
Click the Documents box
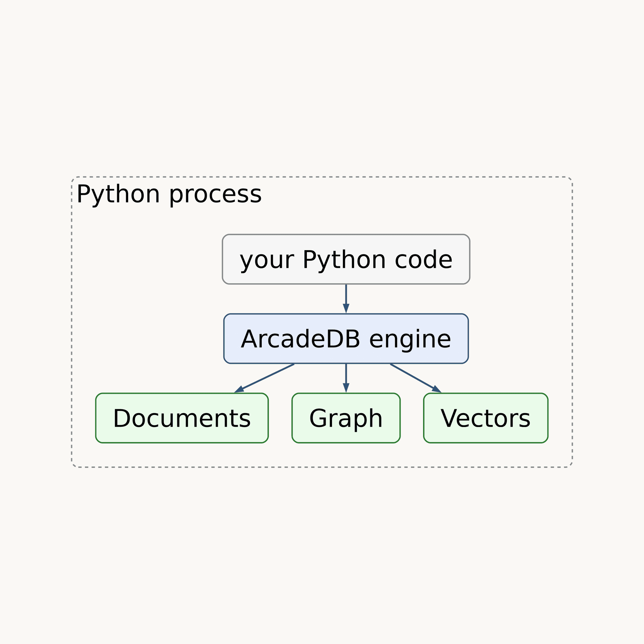click(x=182, y=418)
